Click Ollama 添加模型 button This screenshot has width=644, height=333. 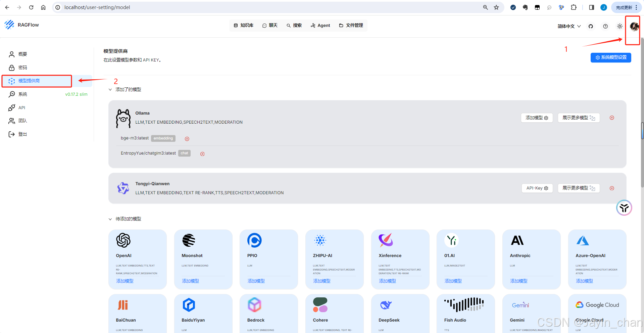pos(537,118)
